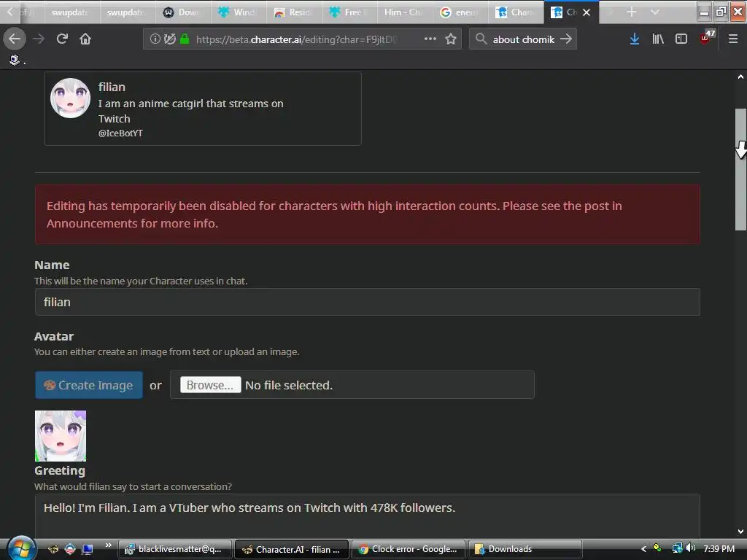The image size is (747, 560).
Task: Reload the current page
Action: (62, 39)
